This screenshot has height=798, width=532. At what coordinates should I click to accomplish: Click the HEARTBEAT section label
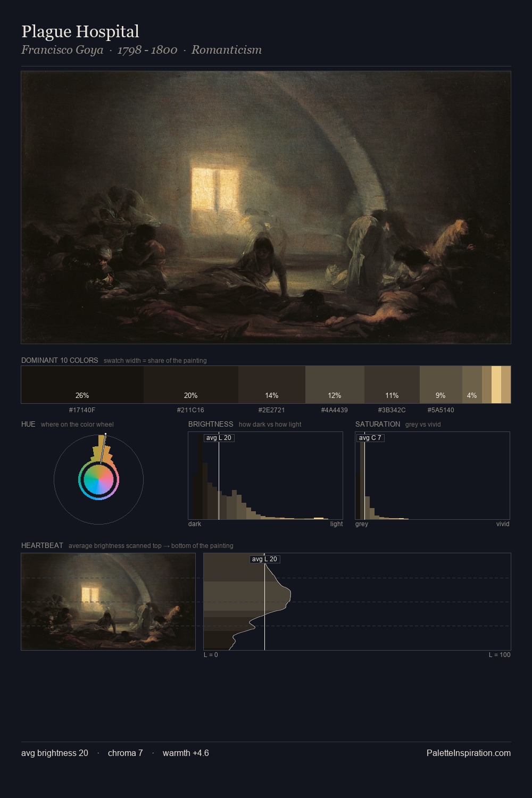tap(42, 545)
